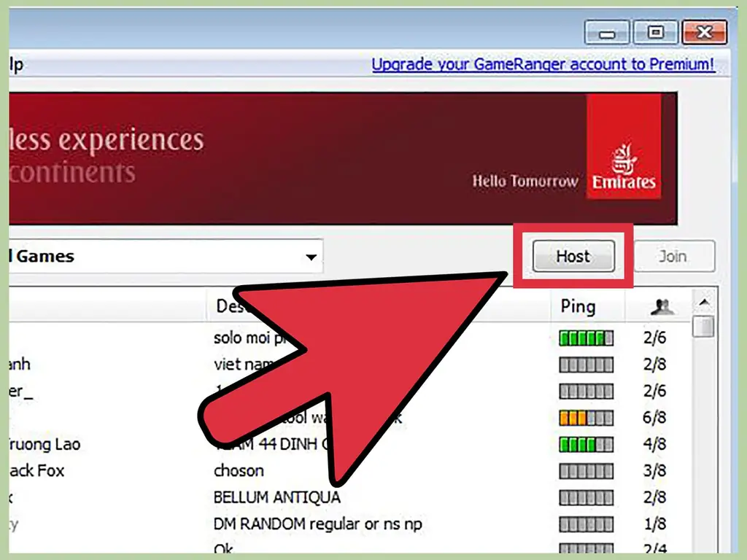Open the Help menu item
This screenshot has width=747, height=560.
pyautogui.click(x=16, y=65)
